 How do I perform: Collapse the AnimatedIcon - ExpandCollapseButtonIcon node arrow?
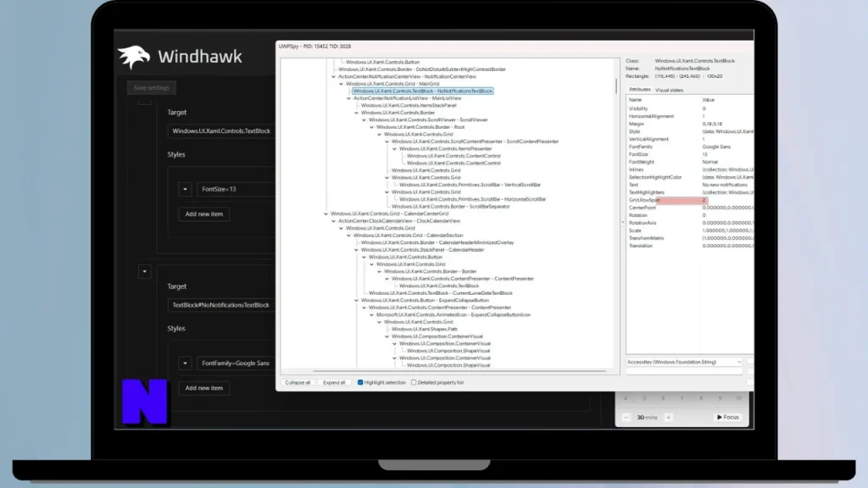(x=372, y=315)
